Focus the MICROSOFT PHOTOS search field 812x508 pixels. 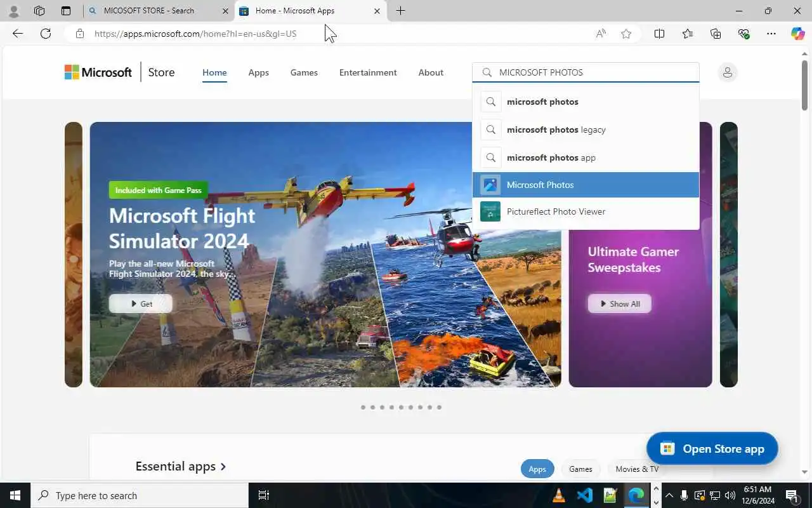click(586, 72)
